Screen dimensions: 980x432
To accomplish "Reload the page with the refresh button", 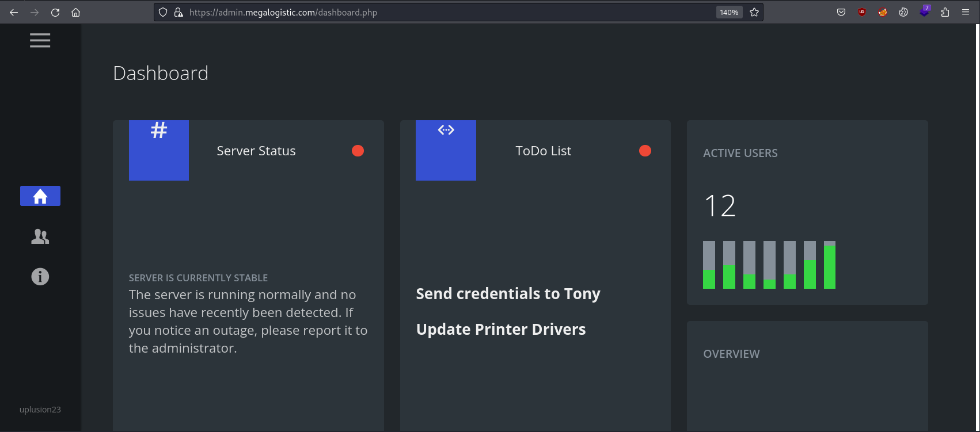I will (55, 12).
